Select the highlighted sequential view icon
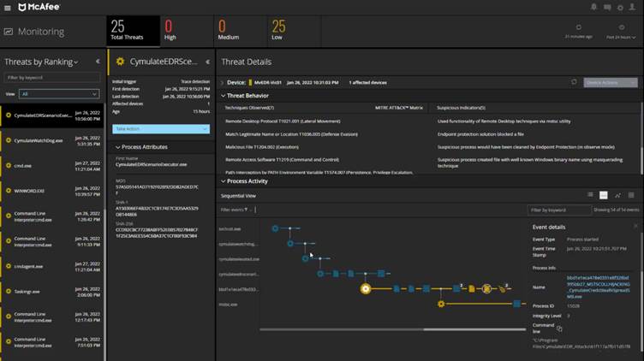 tap(604, 195)
